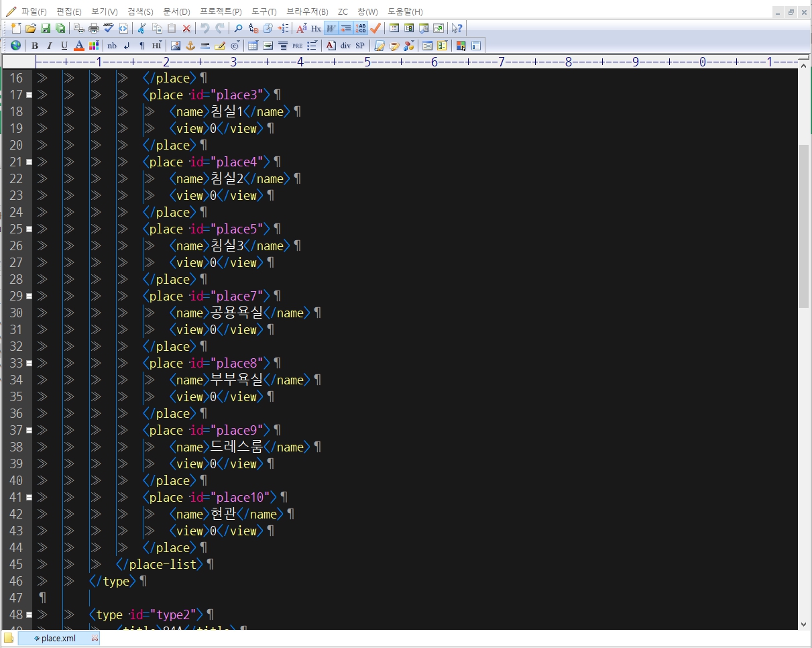
Task: Apply italic with the I button
Action: coord(50,46)
